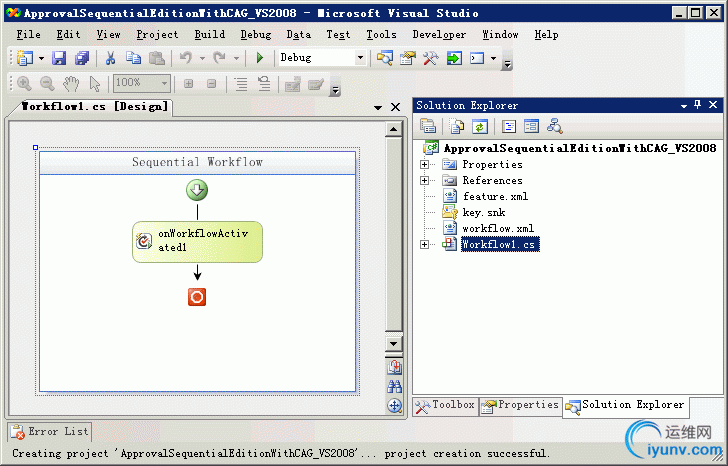Open Properties Window from main toolbar icon
The height and width of the screenshot is (466, 728).
pos(408,58)
